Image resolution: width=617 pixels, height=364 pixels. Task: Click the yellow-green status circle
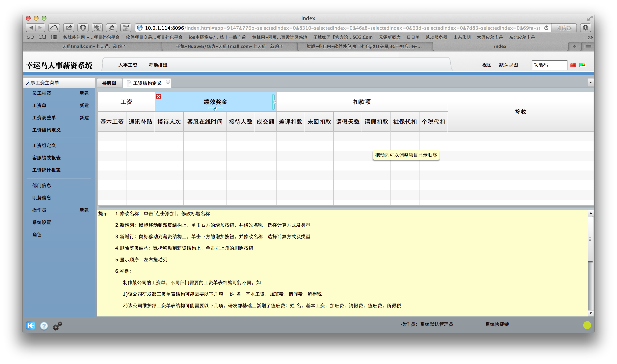click(587, 325)
